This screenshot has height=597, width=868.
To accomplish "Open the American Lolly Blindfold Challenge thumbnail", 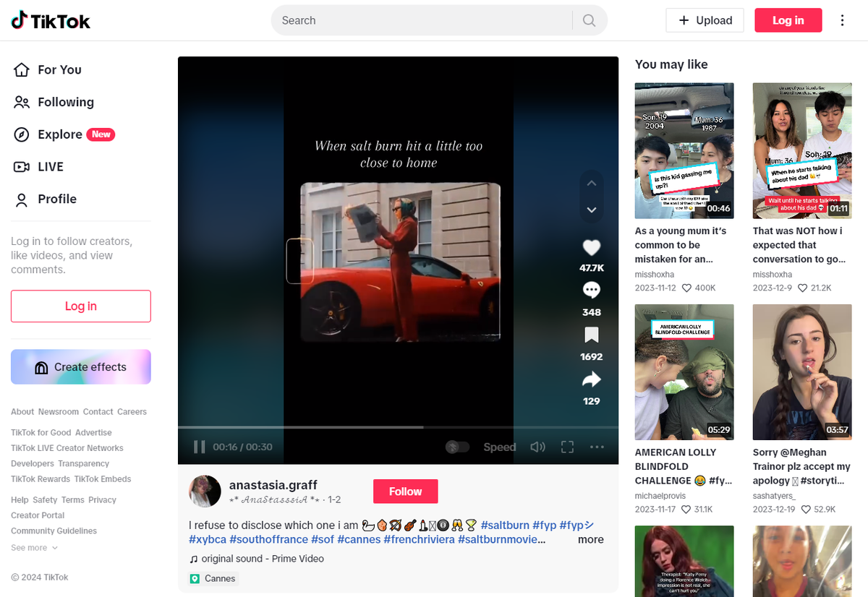I will click(684, 372).
